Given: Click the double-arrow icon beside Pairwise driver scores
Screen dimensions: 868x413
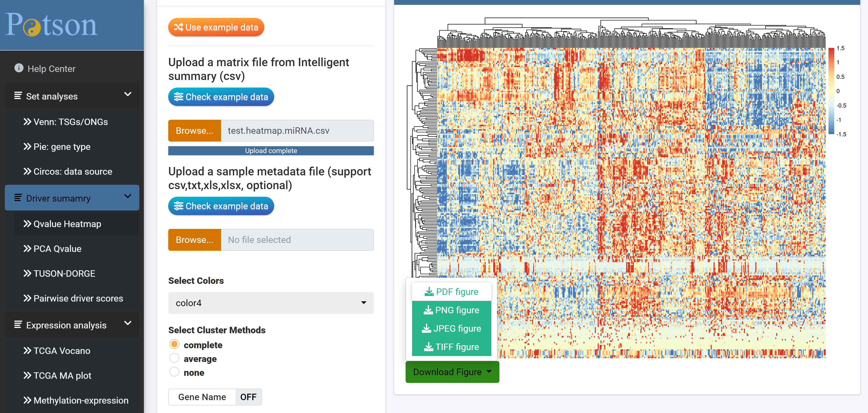Looking at the screenshot, I should point(27,298).
